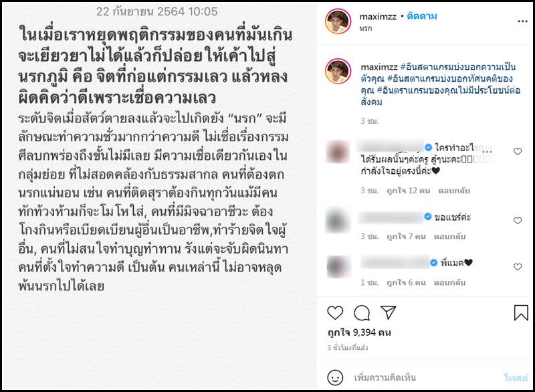535x392 pixels.
Task: Like the post with the heart icon
Action: point(335,312)
